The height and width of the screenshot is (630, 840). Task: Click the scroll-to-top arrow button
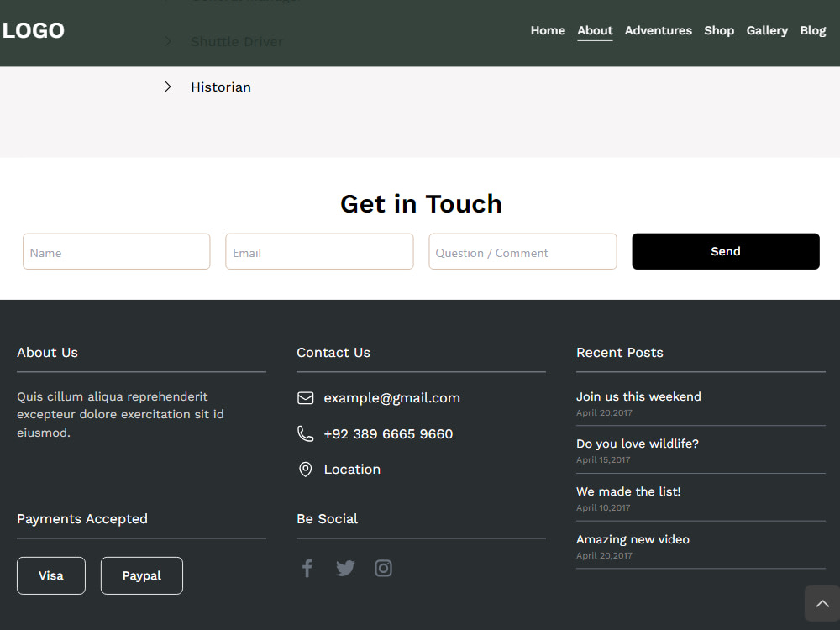tap(822, 604)
